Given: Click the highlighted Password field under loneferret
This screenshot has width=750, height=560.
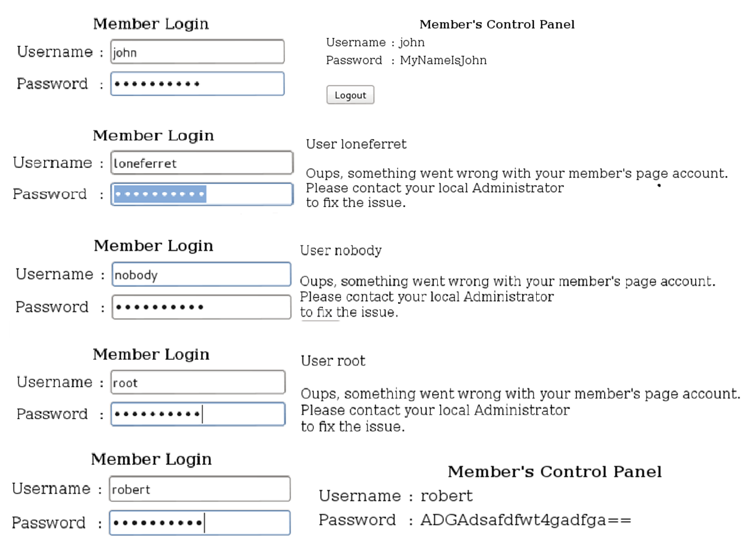Looking at the screenshot, I should pyautogui.click(x=201, y=194).
